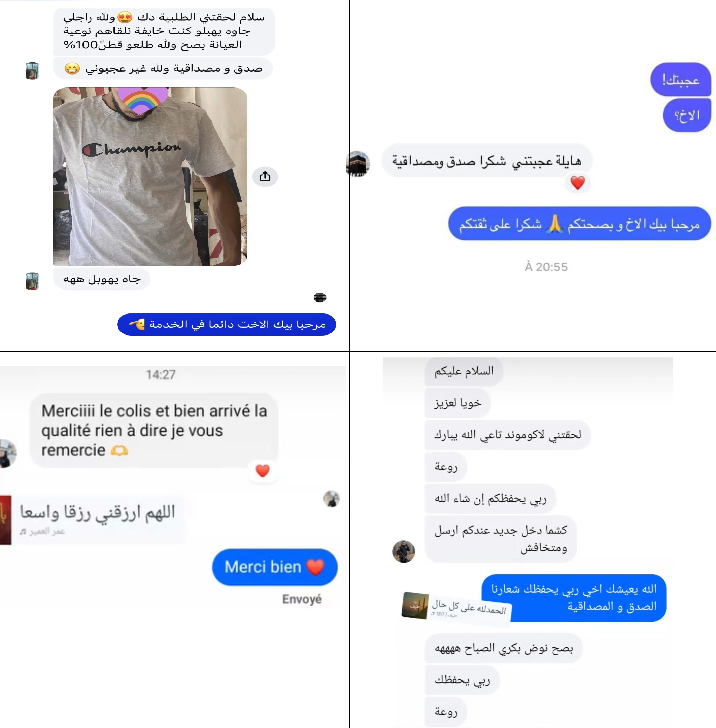Tap the Envoyé status label

tap(302, 599)
